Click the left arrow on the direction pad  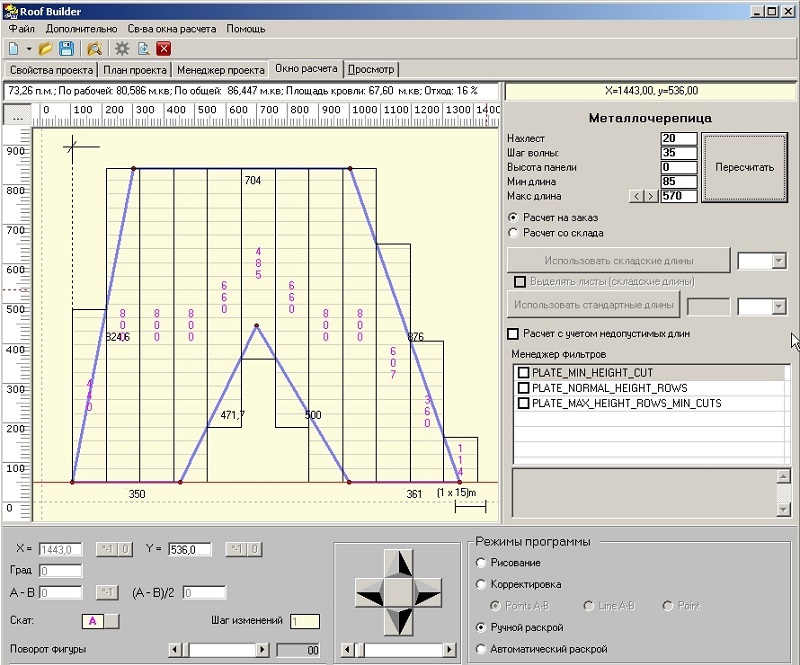[369, 592]
